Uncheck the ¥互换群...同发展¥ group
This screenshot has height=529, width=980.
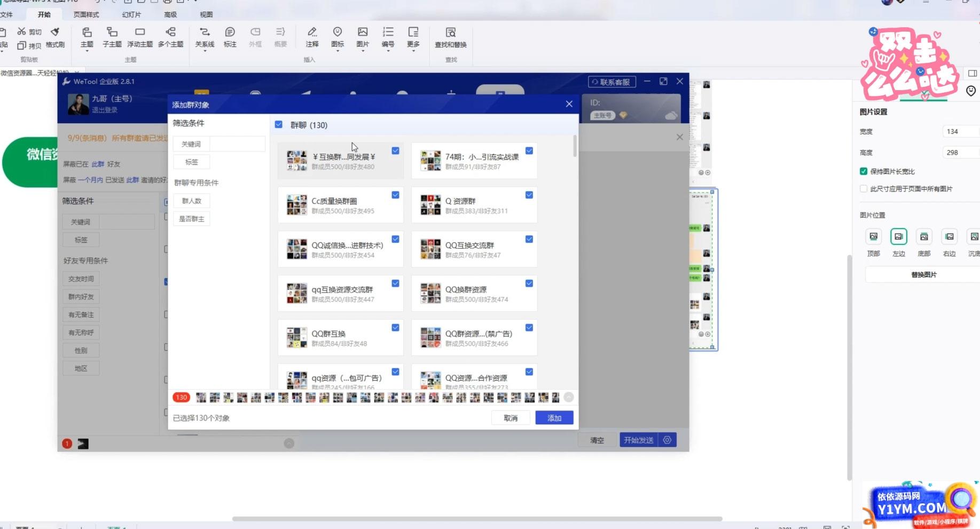click(x=395, y=151)
